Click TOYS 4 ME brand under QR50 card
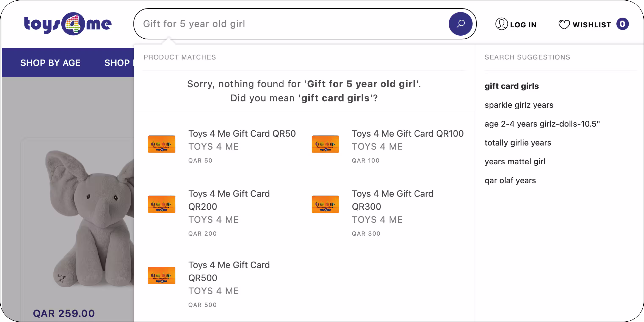Screen dimensions: 644x322 (213, 147)
